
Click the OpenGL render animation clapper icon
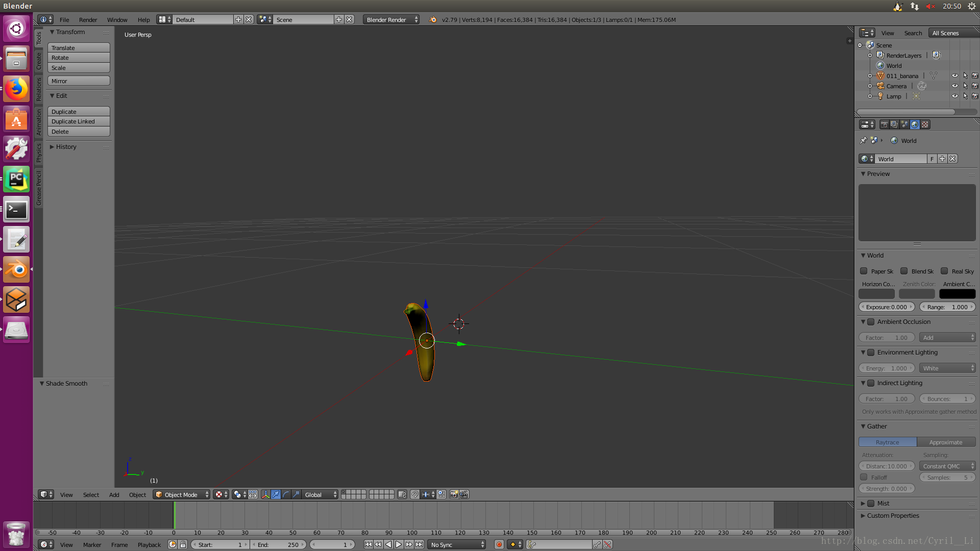pyautogui.click(x=464, y=494)
